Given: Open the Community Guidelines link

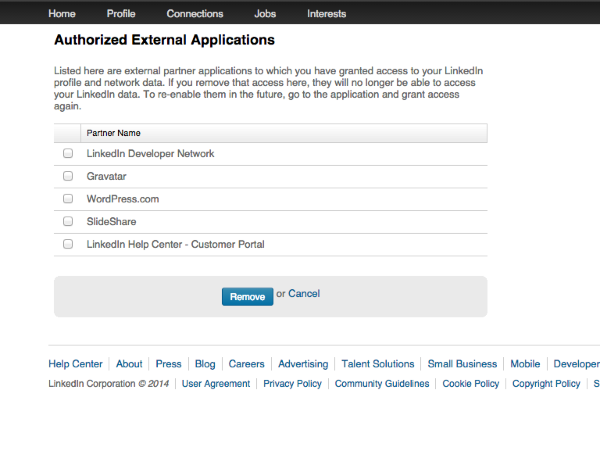Looking at the screenshot, I should (382, 384).
